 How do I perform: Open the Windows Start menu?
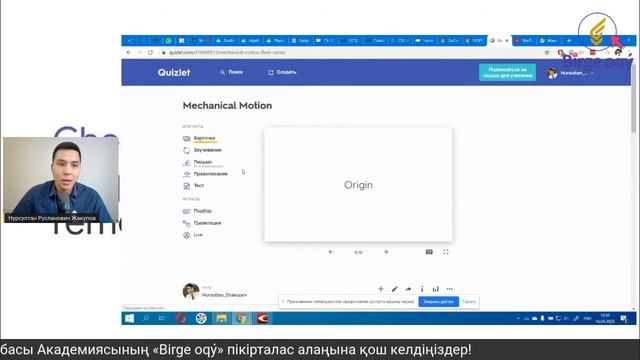(x=130, y=319)
